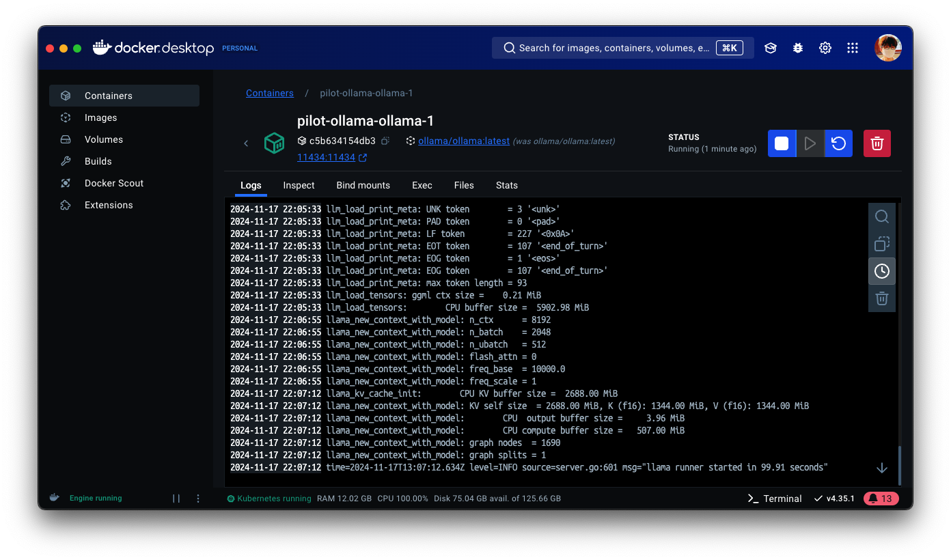Open the Images sidebar section
This screenshot has height=560, width=951.
click(124, 117)
